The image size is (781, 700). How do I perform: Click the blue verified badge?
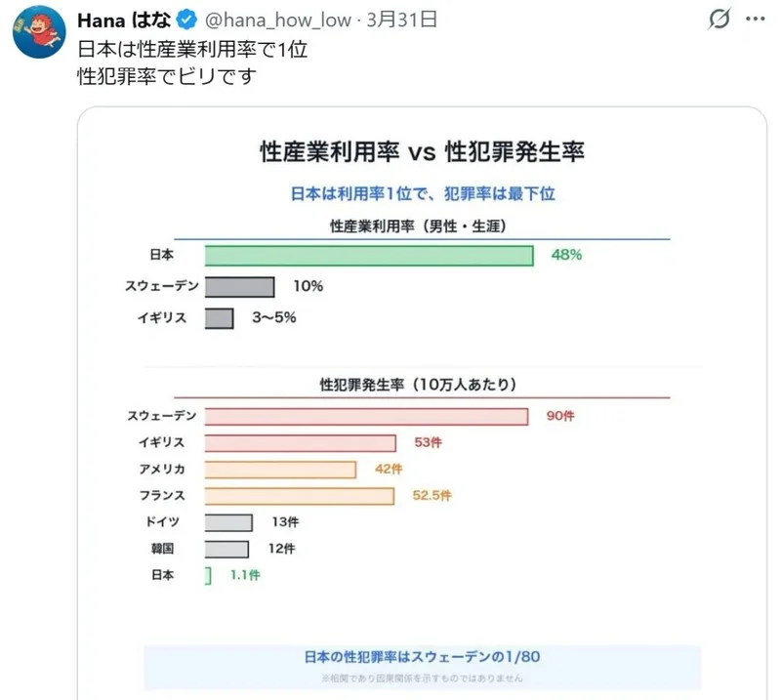186,21
